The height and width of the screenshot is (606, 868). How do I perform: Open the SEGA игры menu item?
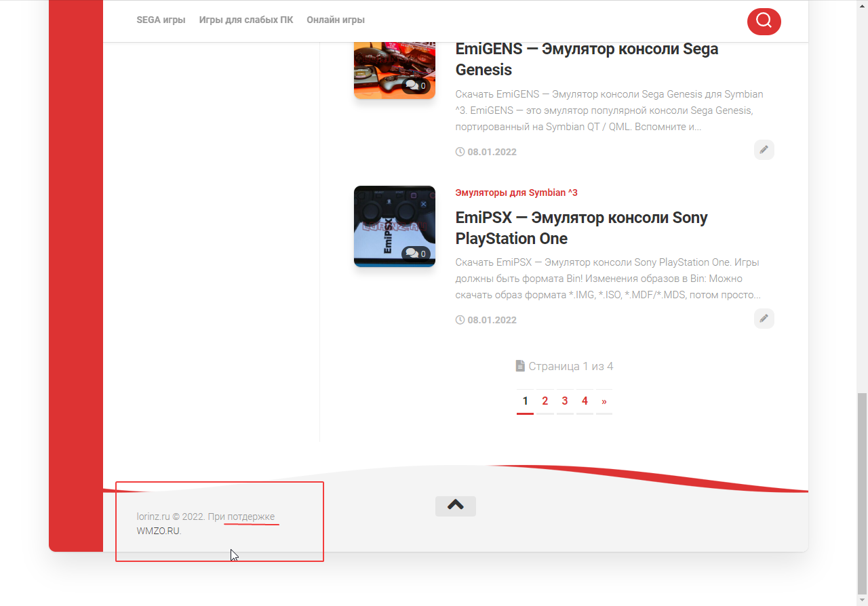tap(161, 20)
